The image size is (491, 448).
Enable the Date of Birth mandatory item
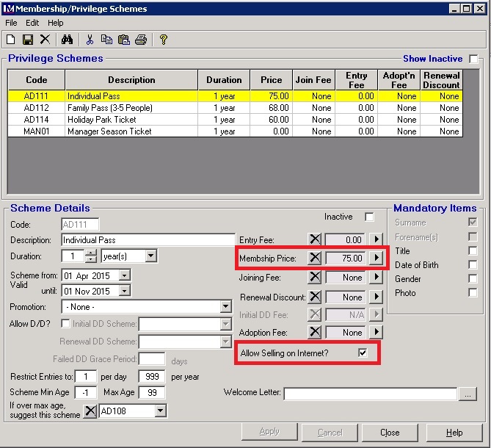tap(473, 264)
